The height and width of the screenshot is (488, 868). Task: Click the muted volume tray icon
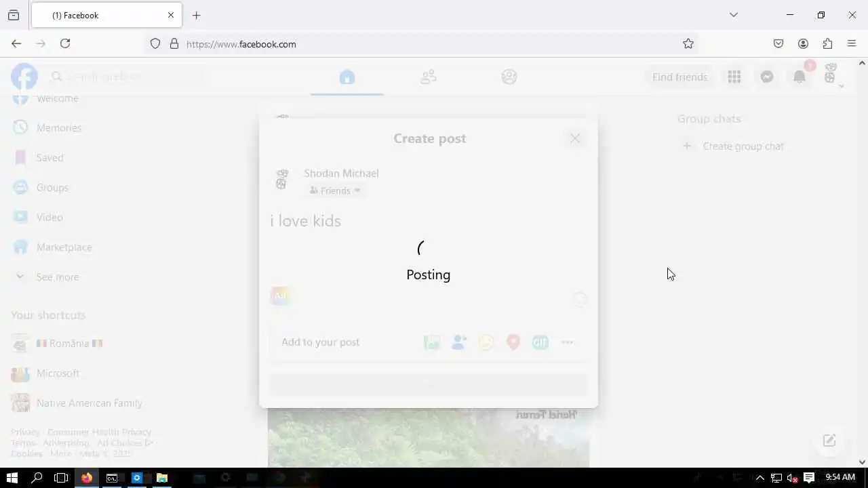click(x=791, y=478)
